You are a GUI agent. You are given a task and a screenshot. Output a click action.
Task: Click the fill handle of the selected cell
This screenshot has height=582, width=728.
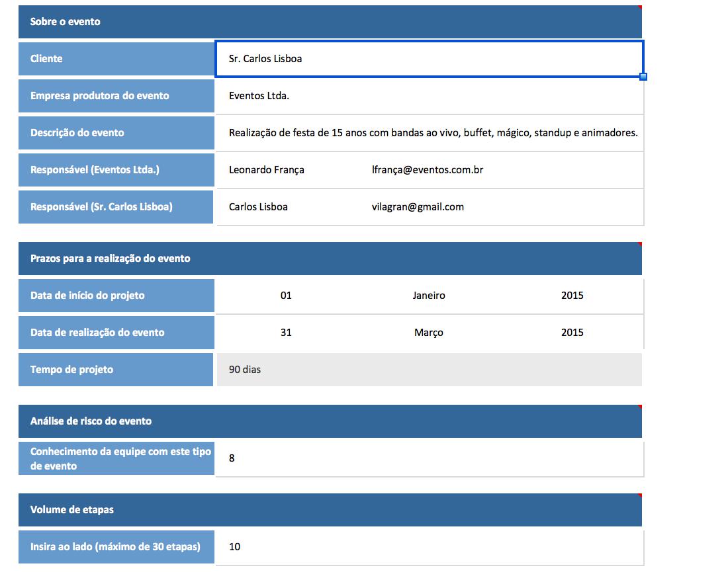pos(643,77)
